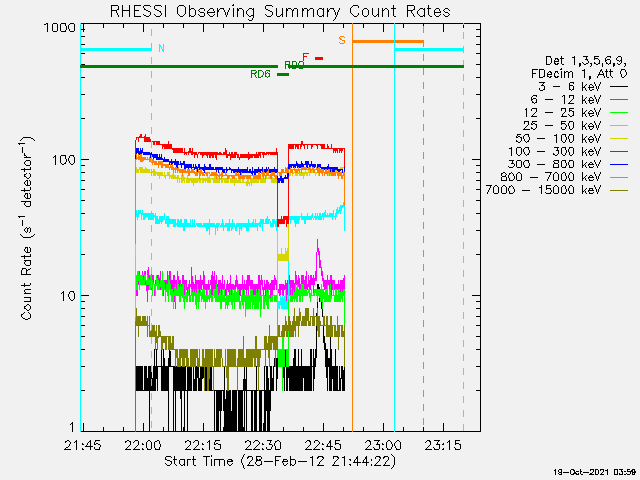The image size is (640, 480).
Task: Click the solid orange vertical line after 22:45
Action: click(353, 227)
